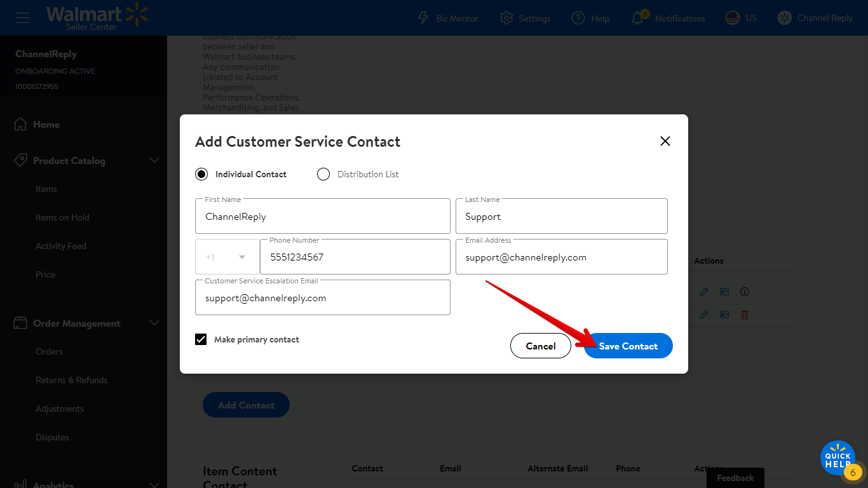
Task: Click the ONBOARDING ACTIVE status text
Action: tap(55, 71)
